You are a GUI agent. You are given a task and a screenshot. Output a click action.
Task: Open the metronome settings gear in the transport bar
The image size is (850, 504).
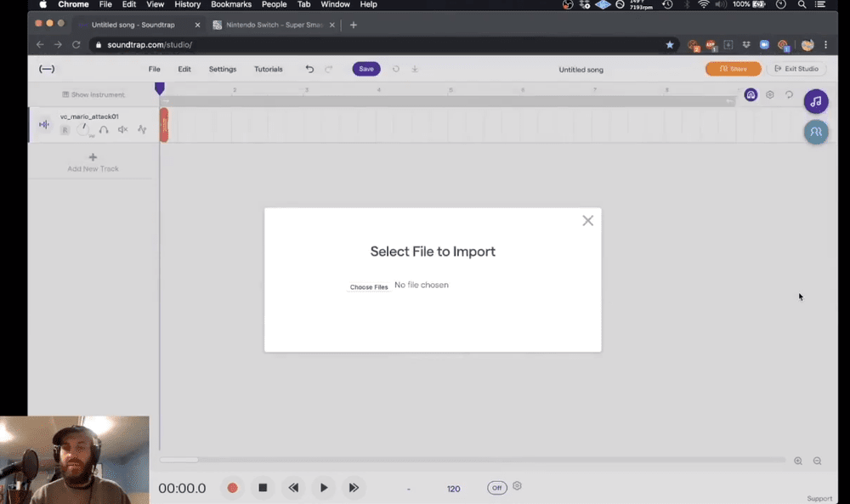tap(517, 487)
